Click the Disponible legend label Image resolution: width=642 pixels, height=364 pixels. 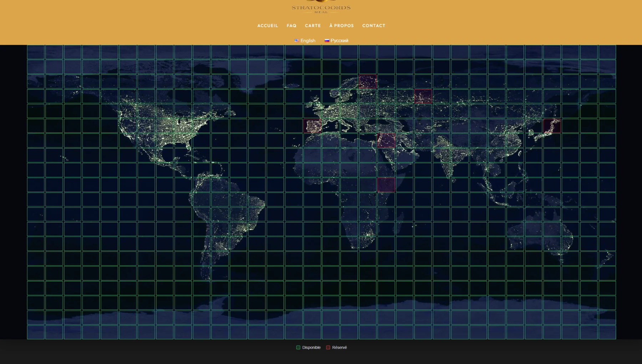tap(311, 347)
